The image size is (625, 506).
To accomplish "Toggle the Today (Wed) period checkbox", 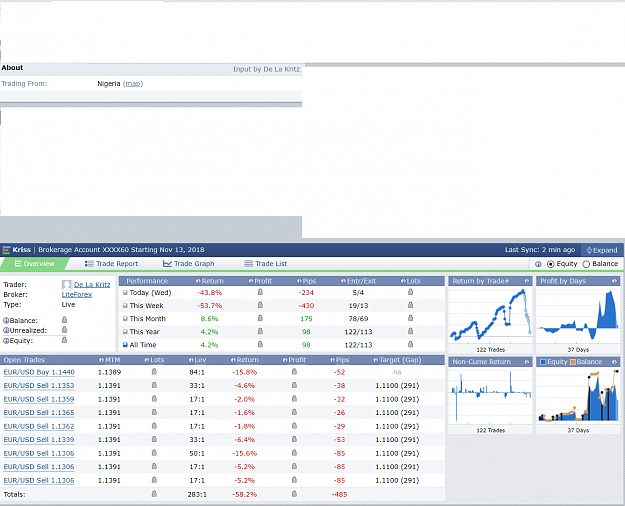I will tap(125, 293).
